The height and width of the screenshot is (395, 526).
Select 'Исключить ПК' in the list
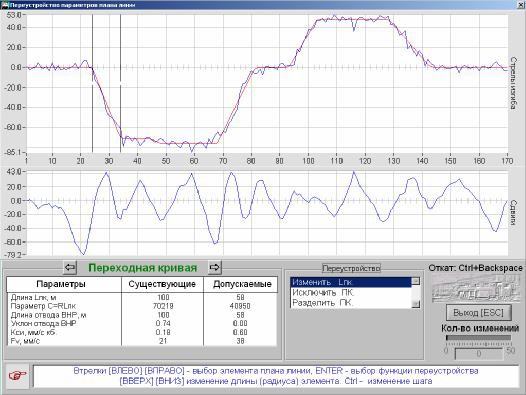pyautogui.click(x=351, y=293)
